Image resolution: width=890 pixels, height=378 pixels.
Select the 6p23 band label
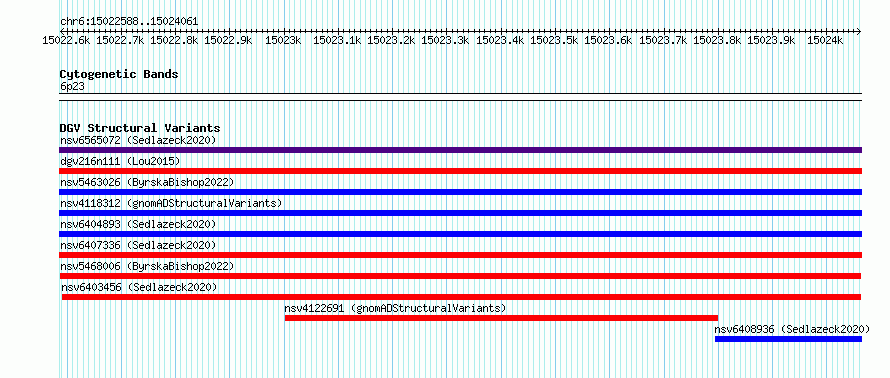coord(72,87)
